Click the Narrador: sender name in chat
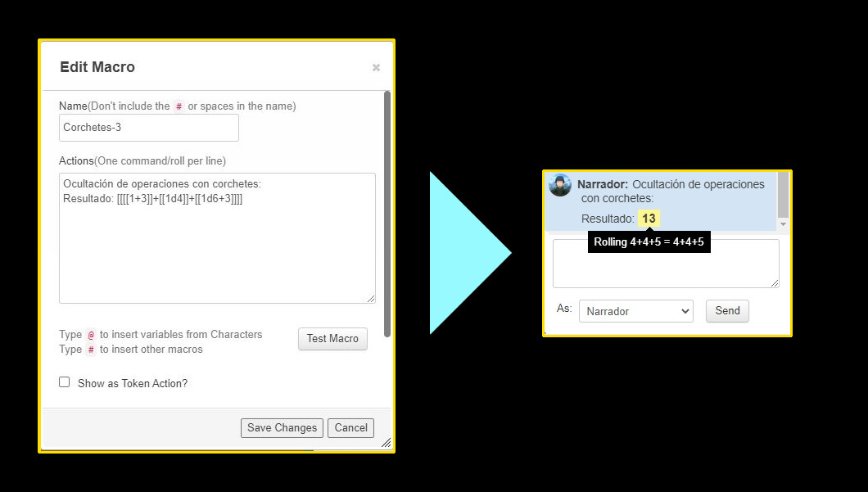This screenshot has height=492, width=868. point(603,184)
